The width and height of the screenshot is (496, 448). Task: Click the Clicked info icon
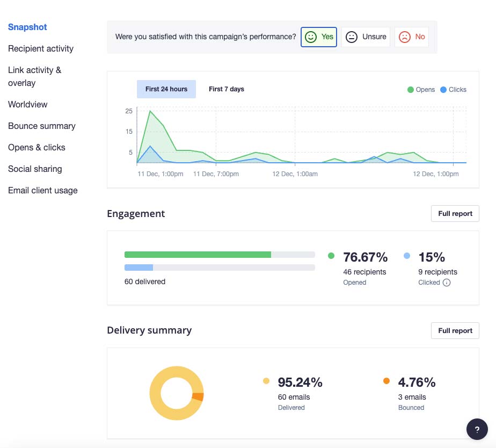click(x=446, y=283)
